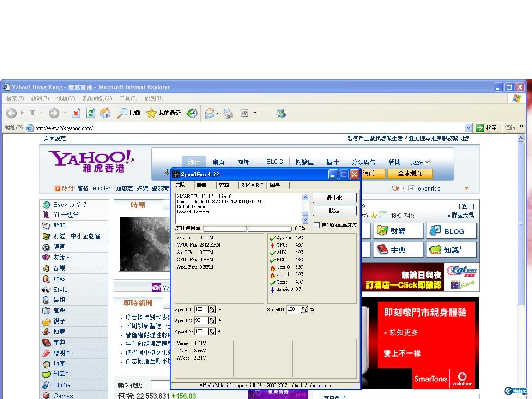Click the 財經 tile on Yahoo
The width and height of the screenshot is (532, 399).
[x=399, y=231]
